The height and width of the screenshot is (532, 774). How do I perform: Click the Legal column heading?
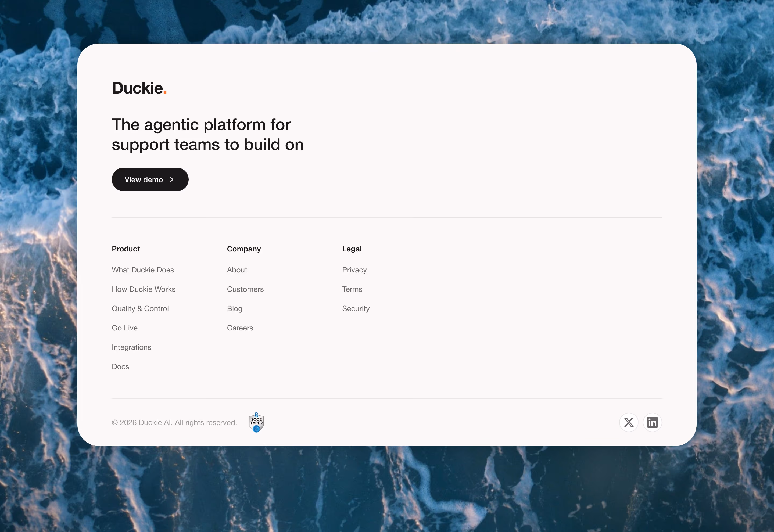pos(352,249)
